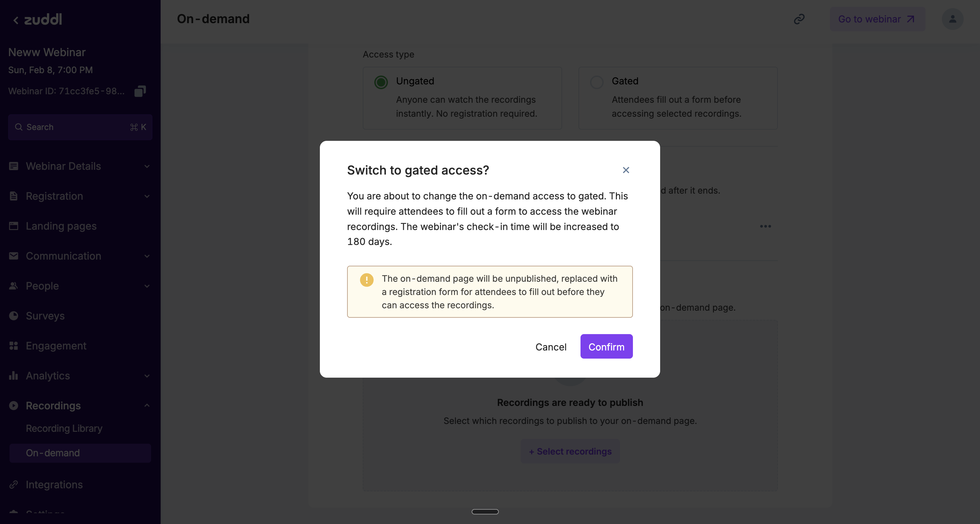This screenshot has width=980, height=524.
Task: Click the Engagement grid icon
Action: (14, 346)
